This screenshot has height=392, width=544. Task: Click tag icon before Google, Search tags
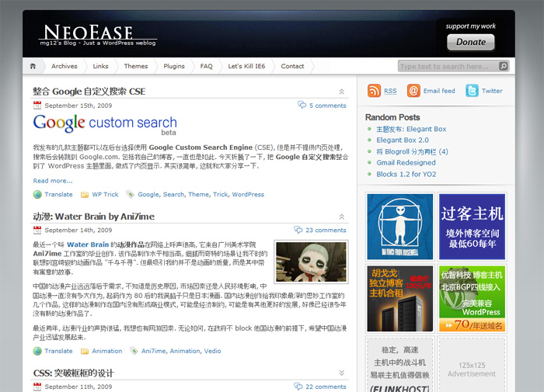[130, 194]
